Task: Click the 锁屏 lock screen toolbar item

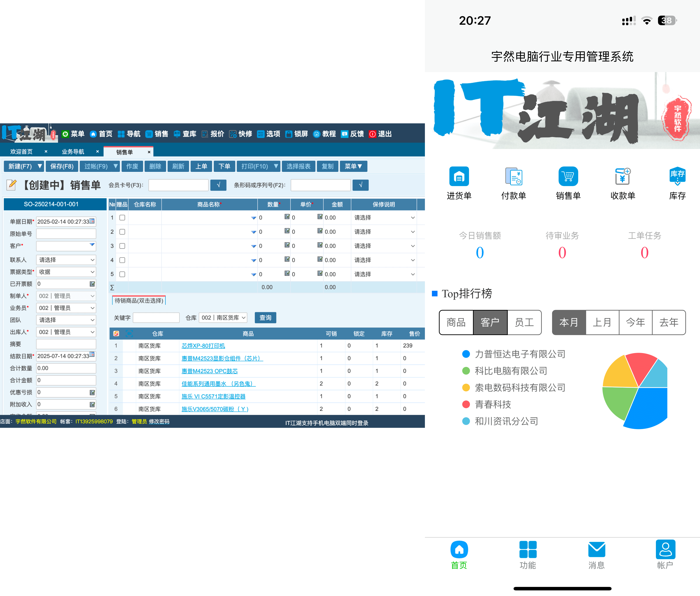Action: pyautogui.click(x=296, y=134)
